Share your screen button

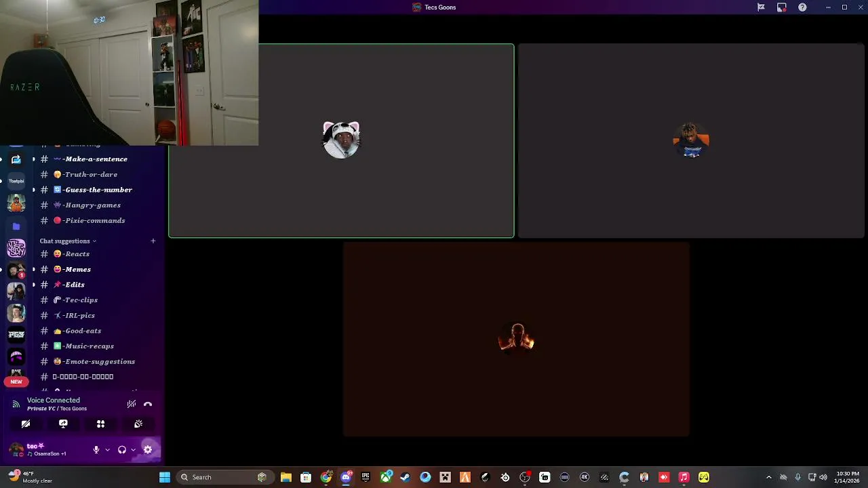pos(63,424)
